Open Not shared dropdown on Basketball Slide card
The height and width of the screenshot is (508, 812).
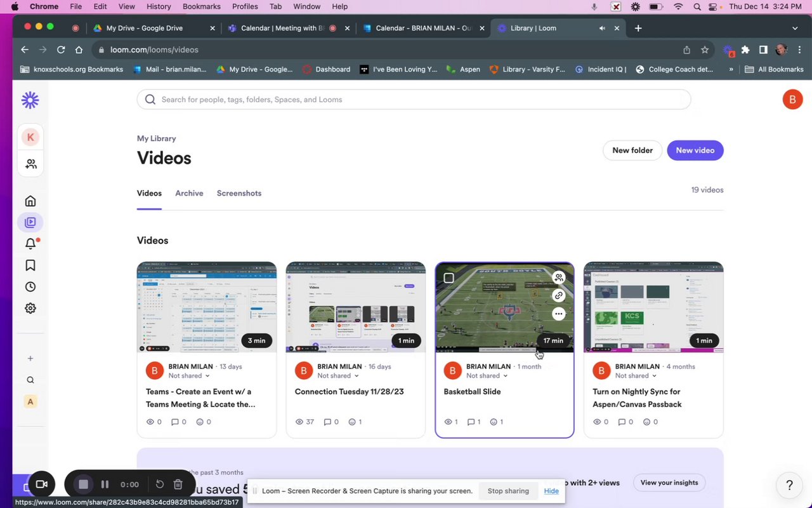tap(487, 376)
